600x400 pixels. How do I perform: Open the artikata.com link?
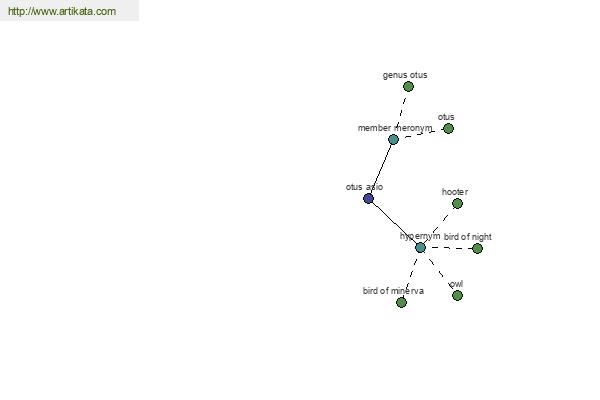point(62,11)
